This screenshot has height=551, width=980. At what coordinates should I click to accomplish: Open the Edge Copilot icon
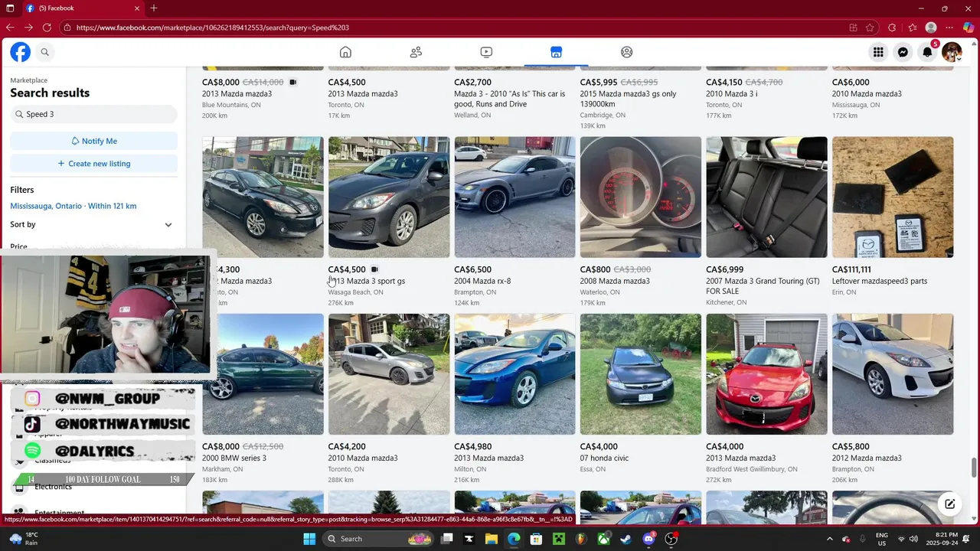968,28
